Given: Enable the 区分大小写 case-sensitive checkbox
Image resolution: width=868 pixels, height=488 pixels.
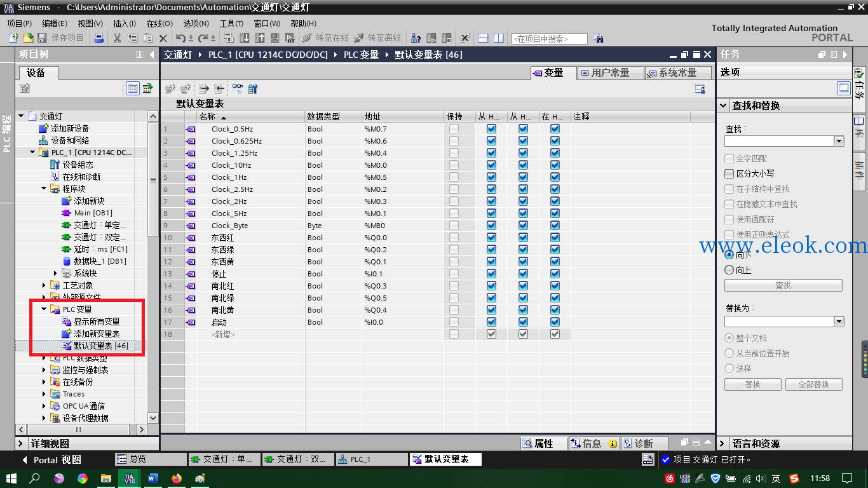Looking at the screenshot, I should (x=729, y=173).
